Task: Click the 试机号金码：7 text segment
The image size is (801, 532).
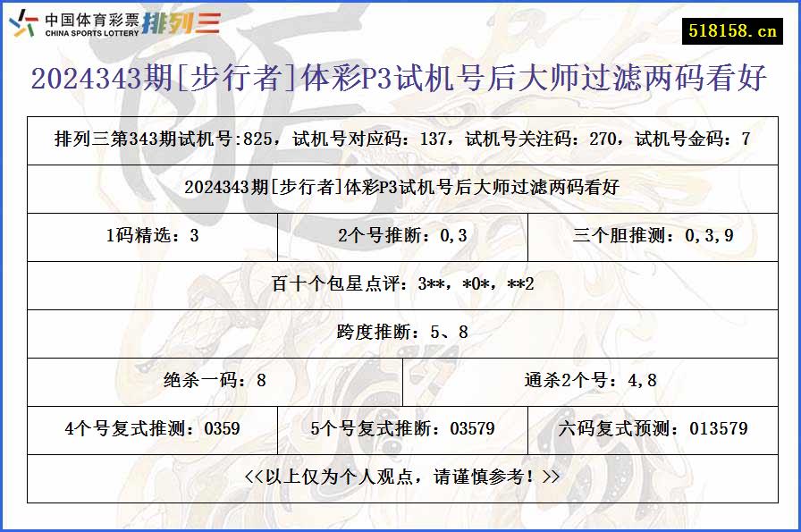Action: point(693,139)
